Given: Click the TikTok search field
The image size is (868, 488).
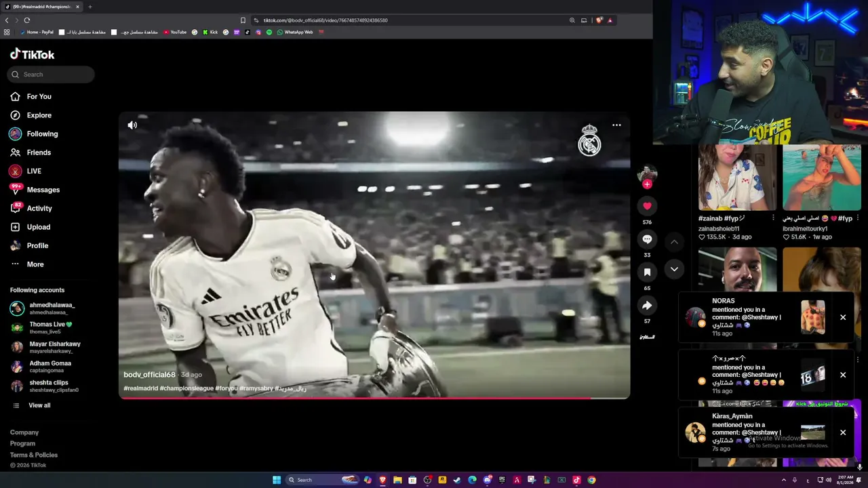Looking at the screenshot, I should [x=51, y=75].
